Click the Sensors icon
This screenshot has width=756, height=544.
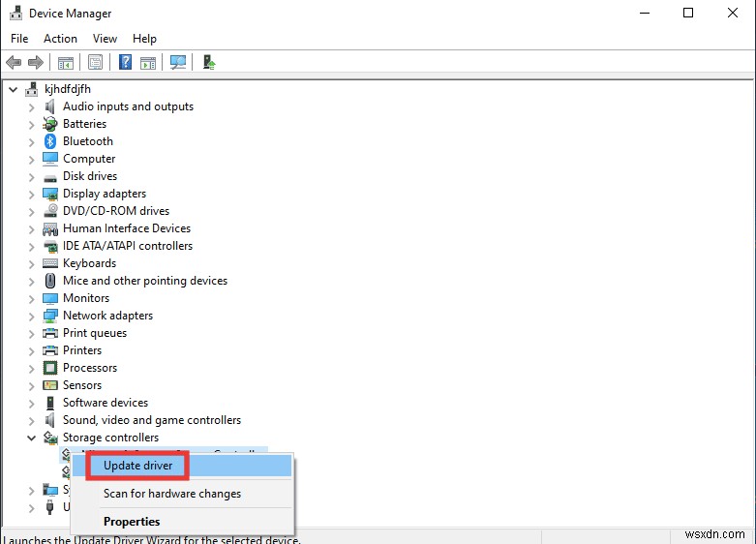tap(50, 385)
